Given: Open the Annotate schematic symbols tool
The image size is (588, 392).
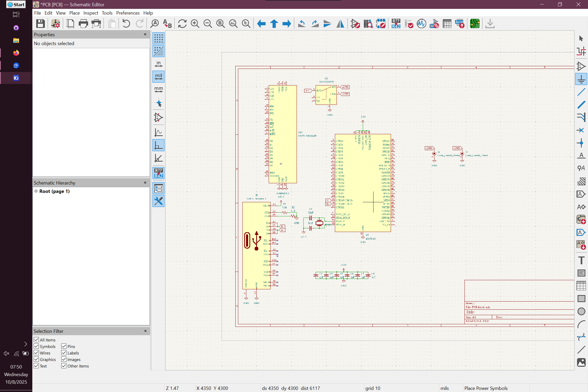Looking at the screenshot, I should 396,24.
